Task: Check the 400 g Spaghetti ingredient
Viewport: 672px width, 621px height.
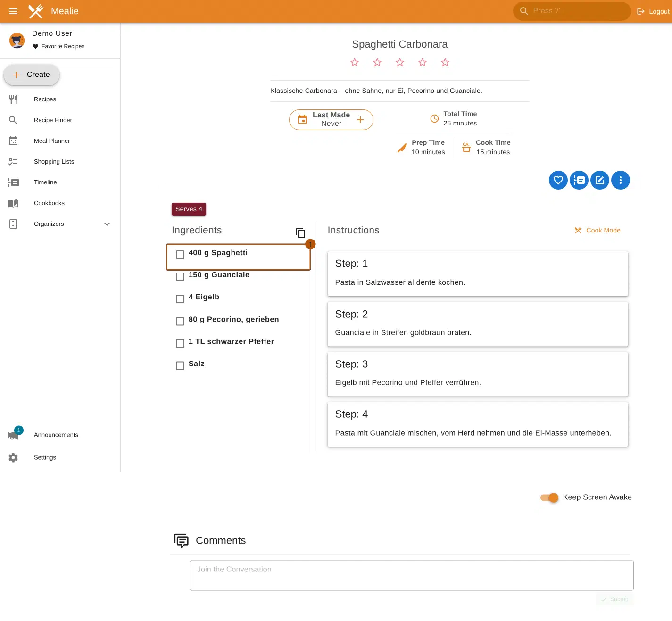Action: [x=180, y=255]
